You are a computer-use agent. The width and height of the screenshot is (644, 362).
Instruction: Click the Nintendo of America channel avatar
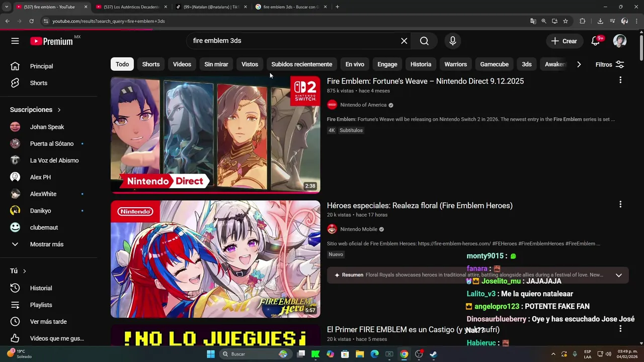[x=332, y=105]
